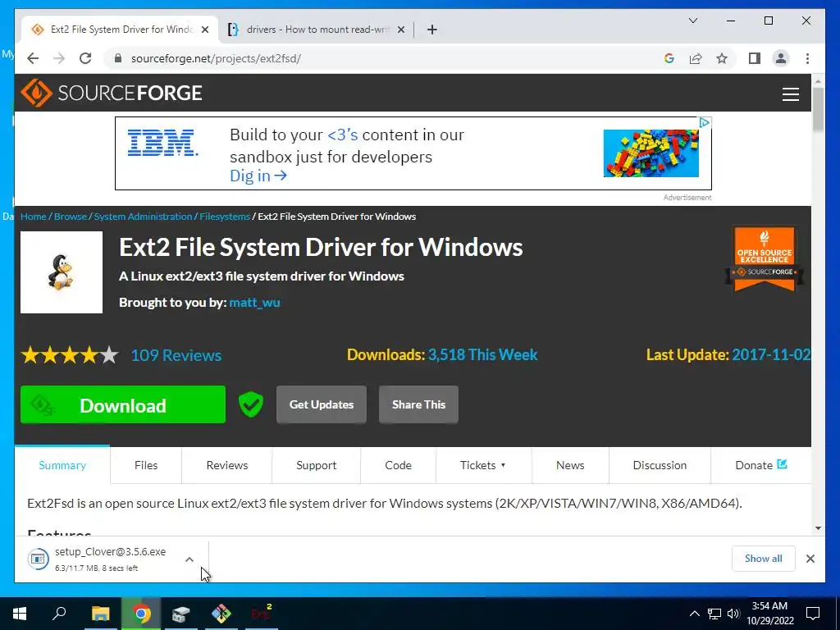Open the tab search dropdown chevron
Viewport: 840px width, 630px height.
(x=692, y=21)
